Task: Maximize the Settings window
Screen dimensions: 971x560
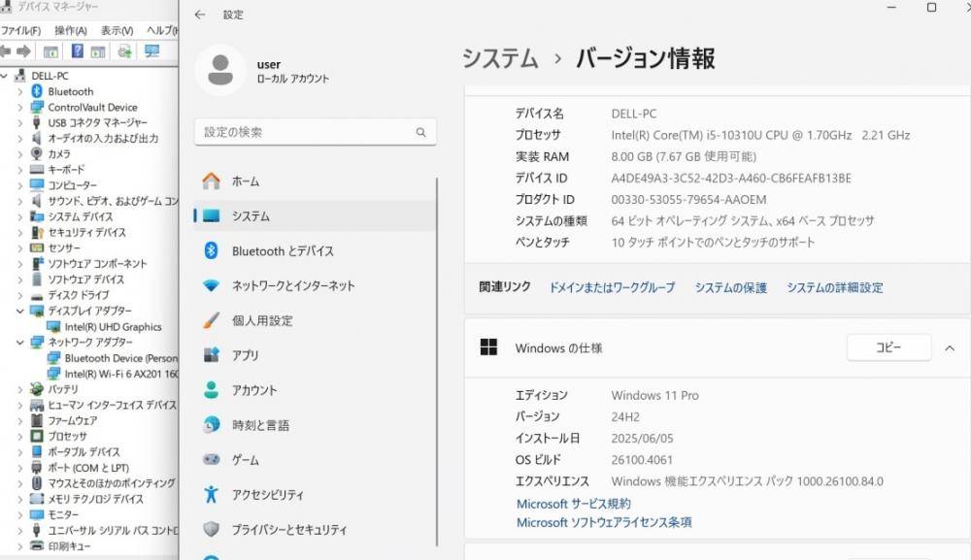Action: (x=931, y=8)
